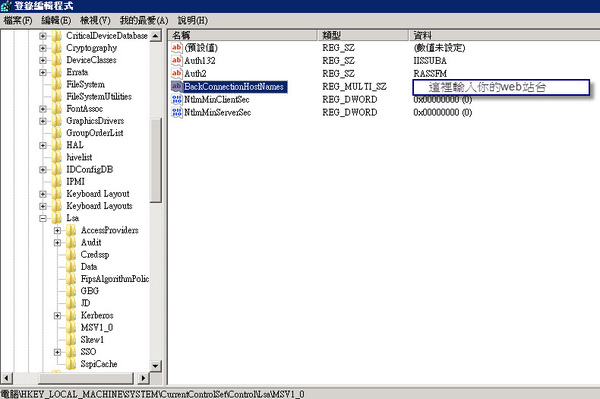Viewport: 600px width, 399px height.
Task: Expand the GraphicsDrivers key
Action: [x=43, y=121]
